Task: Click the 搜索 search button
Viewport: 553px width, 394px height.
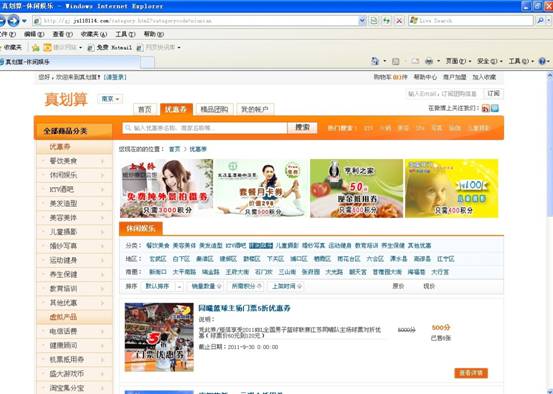Action: (302, 128)
